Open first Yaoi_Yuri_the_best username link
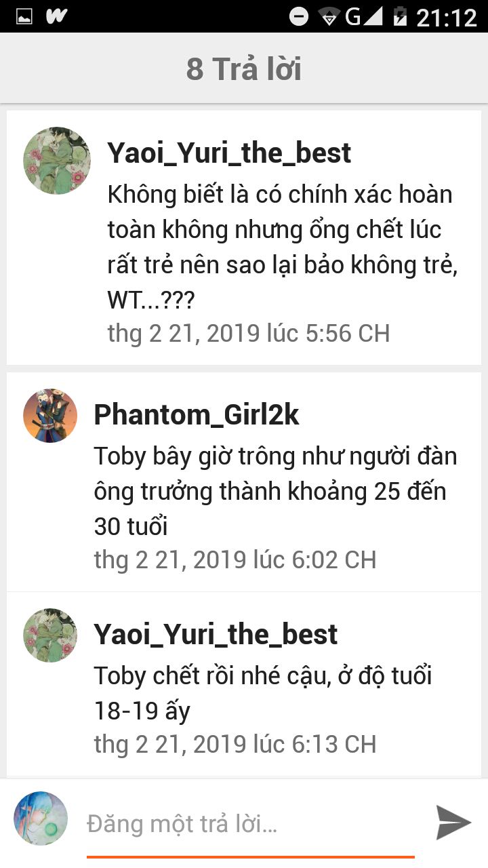Image resolution: width=488 pixels, height=868 pixels. pyautogui.click(x=229, y=153)
